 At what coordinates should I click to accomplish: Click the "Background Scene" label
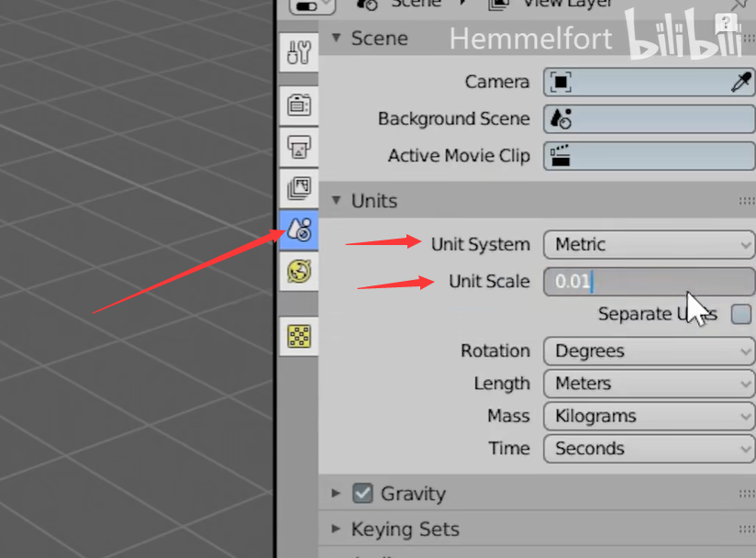click(x=454, y=118)
